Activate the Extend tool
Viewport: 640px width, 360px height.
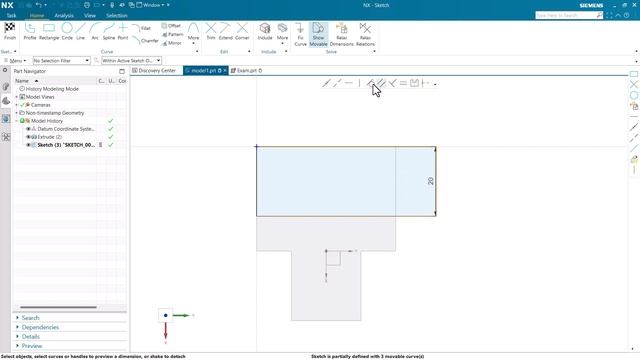[x=225, y=31]
